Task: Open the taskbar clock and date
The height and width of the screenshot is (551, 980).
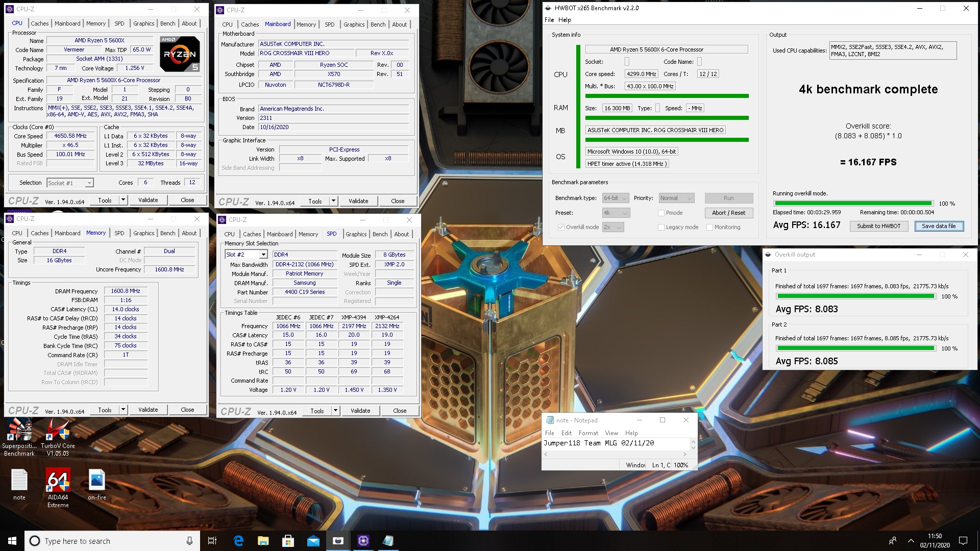Action: coord(935,541)
